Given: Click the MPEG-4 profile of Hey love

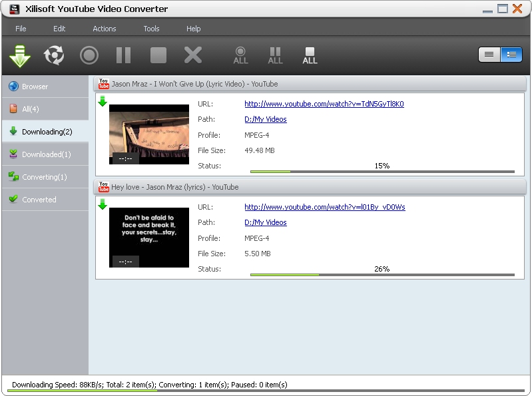Looking at the screenshot, I should [257, 238].
